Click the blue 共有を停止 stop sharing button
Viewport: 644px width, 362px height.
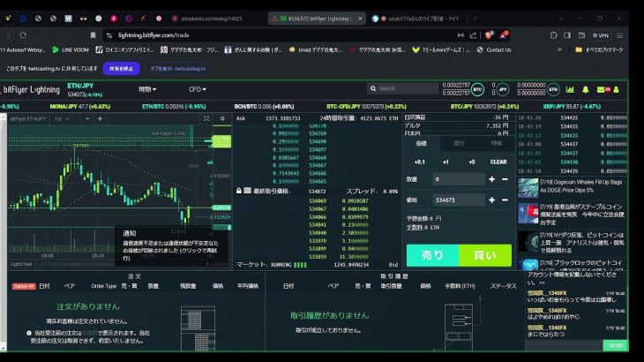click(x=121, y=69)
